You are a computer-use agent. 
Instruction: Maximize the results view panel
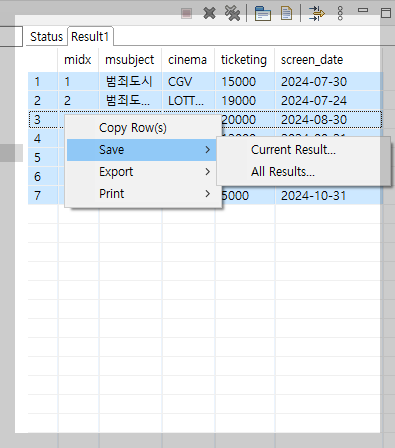coord(386,13)
